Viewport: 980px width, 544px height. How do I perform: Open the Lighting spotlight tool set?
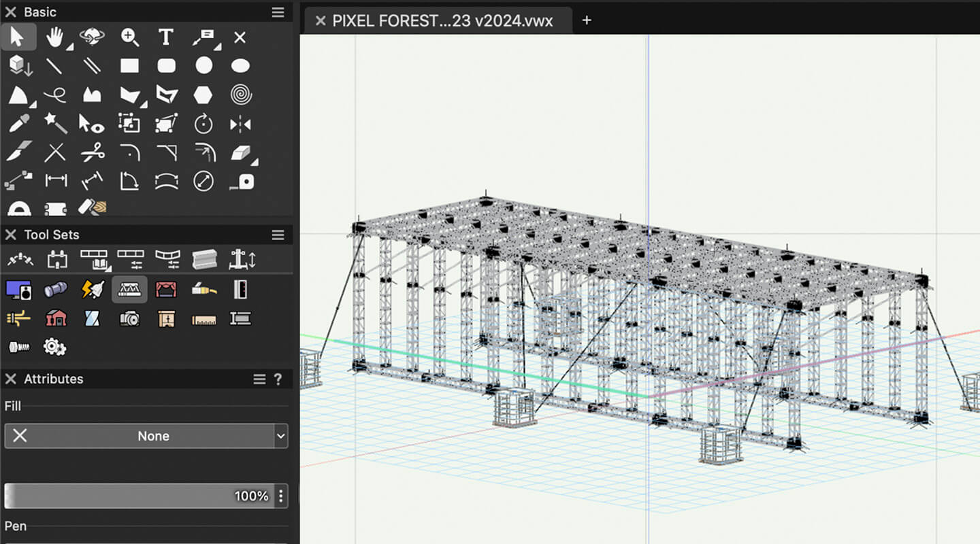[x=55, y=290]
